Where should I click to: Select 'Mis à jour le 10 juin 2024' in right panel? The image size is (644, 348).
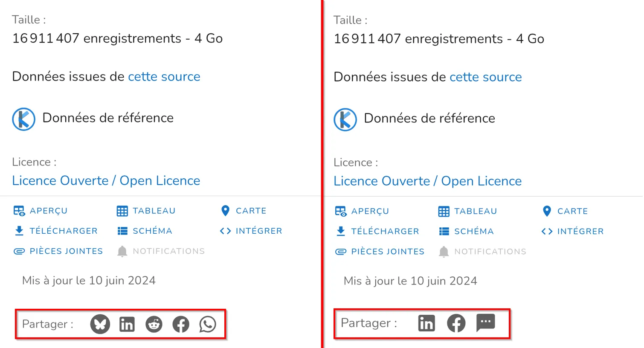(x=410, y=281)
